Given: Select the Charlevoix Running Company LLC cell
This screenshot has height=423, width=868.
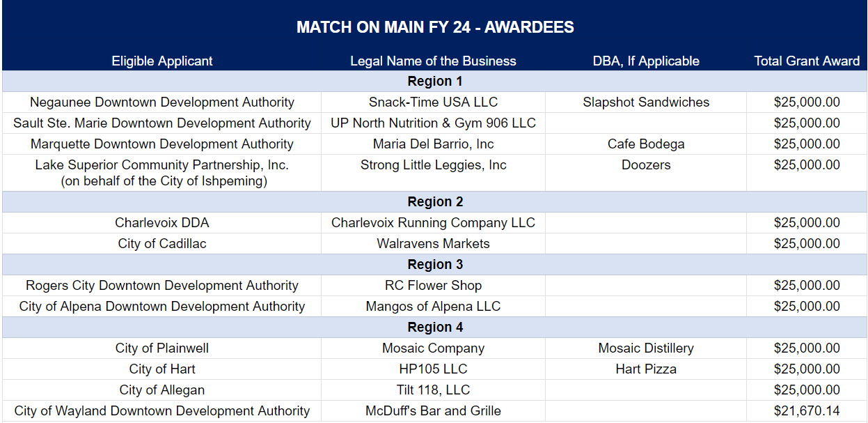Looking at the screenshot, I should pos(433,223).
